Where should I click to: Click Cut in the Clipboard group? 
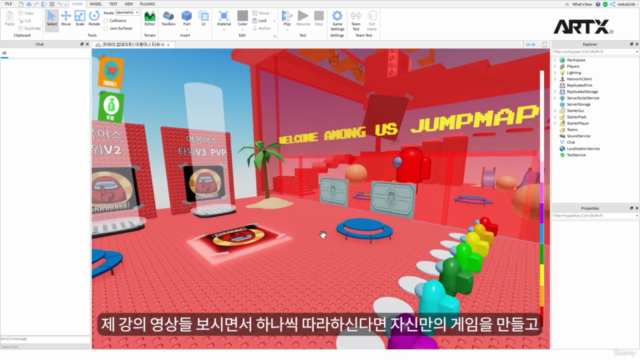(x=25, y=20)
